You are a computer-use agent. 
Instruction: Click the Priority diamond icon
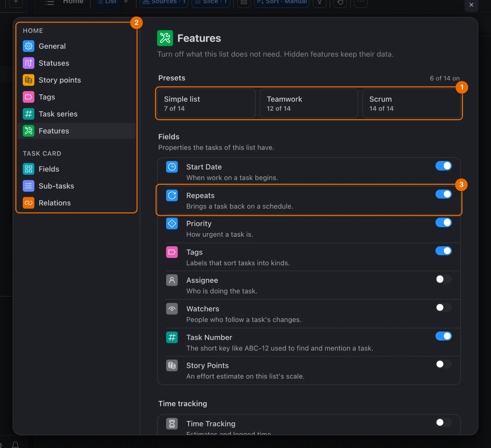coord(172,224)
